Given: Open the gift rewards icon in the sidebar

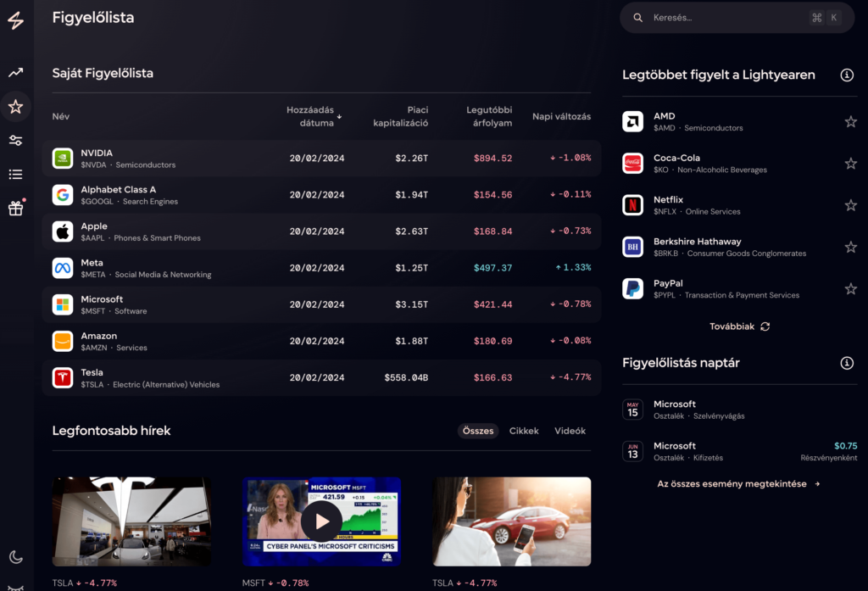Looking at the screenshot, I should pyautogui.click(x=15, y=209).
